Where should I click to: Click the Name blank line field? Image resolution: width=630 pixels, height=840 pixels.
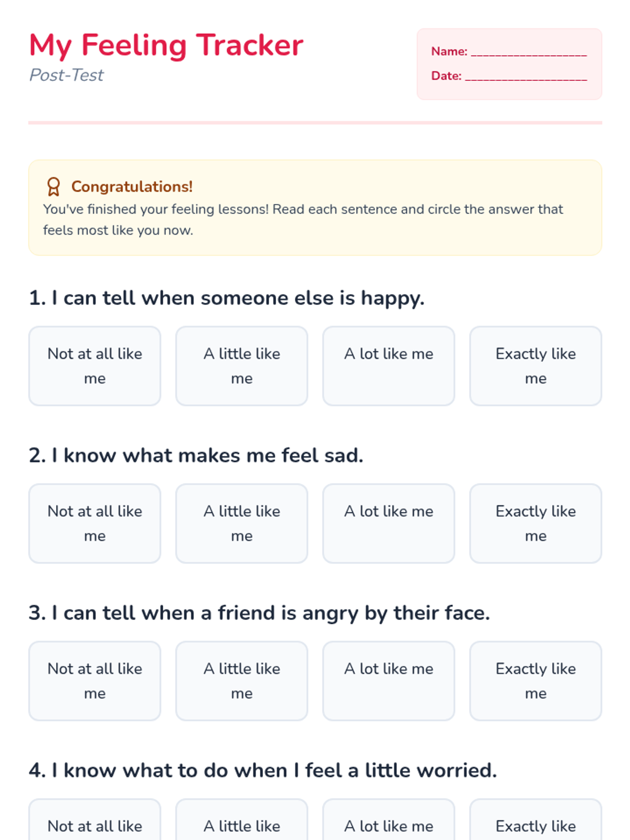coord(528,52)
